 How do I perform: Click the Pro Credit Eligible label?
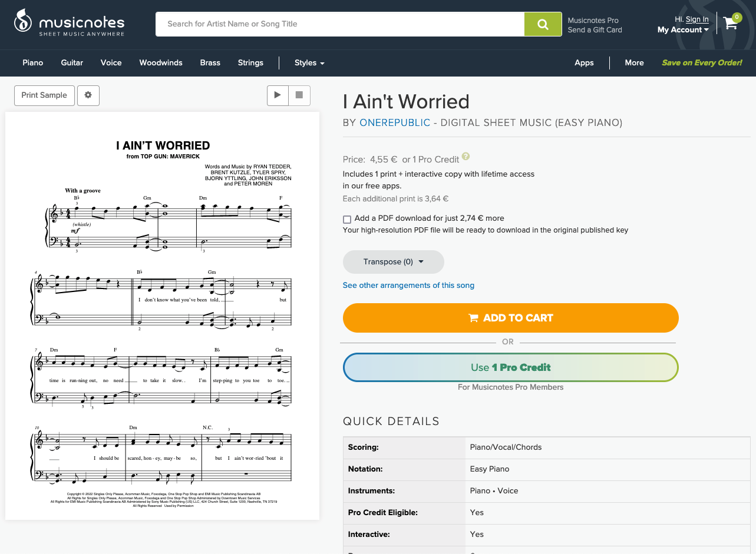click(383, 513)
